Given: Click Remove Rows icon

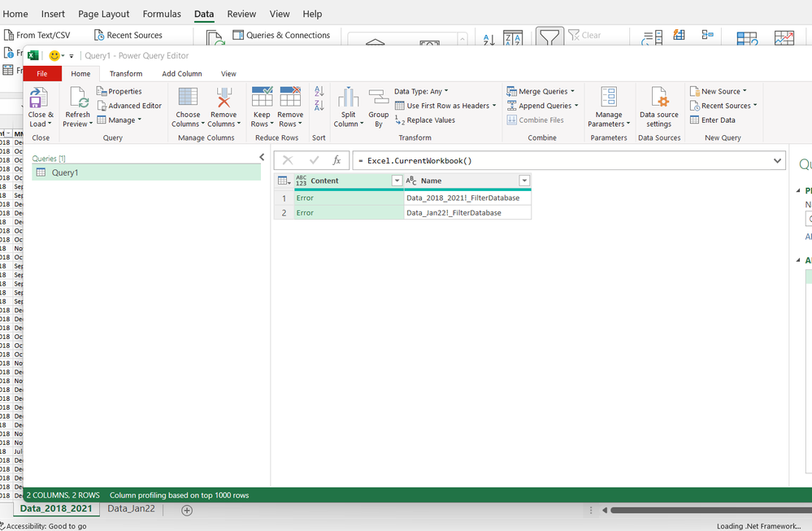Looking at the screenshot, I should coord(290,97).
